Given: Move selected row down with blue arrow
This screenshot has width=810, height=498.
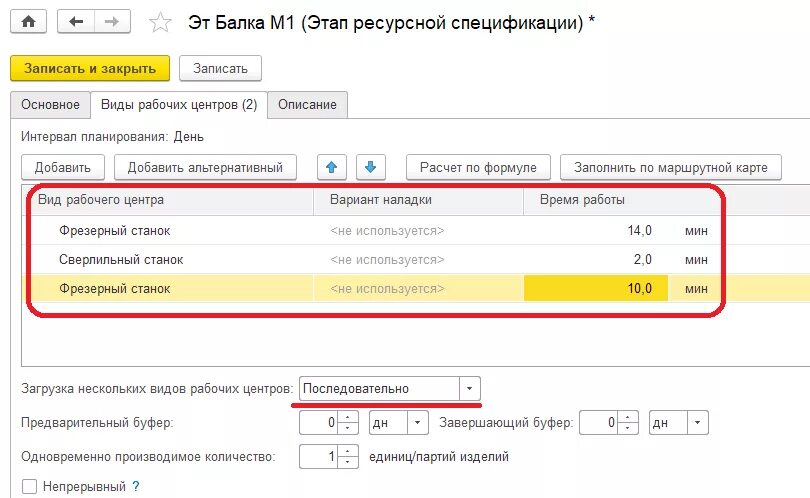Looking at the screenshot, I should tap(370, 167).
